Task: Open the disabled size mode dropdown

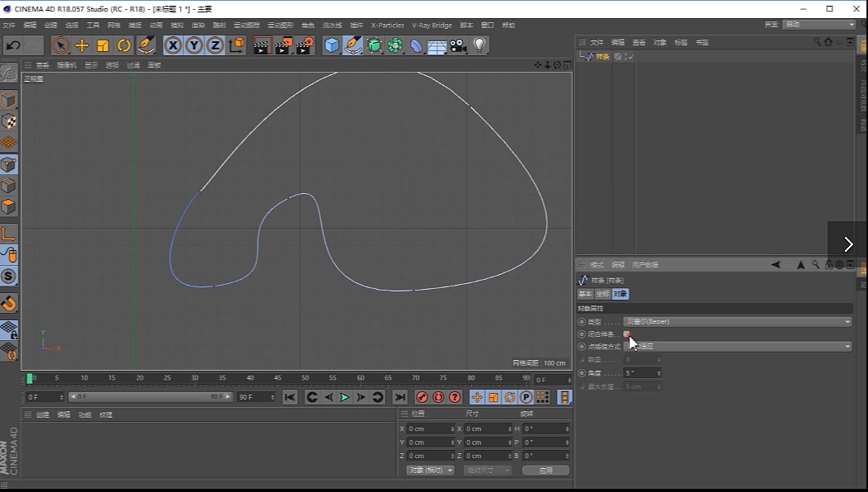Action: (x=488, y=470)
